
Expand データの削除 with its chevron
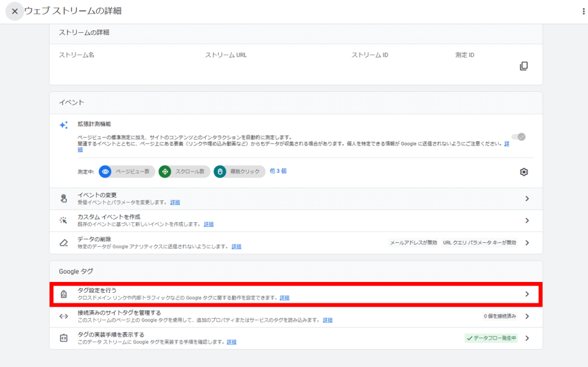tap(527, 243)
